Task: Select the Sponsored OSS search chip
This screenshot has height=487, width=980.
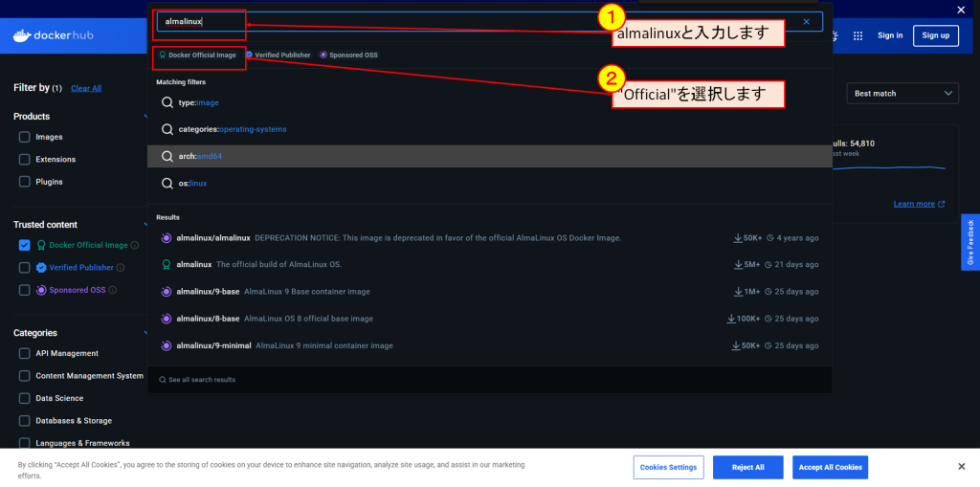Action: [348, 55]
